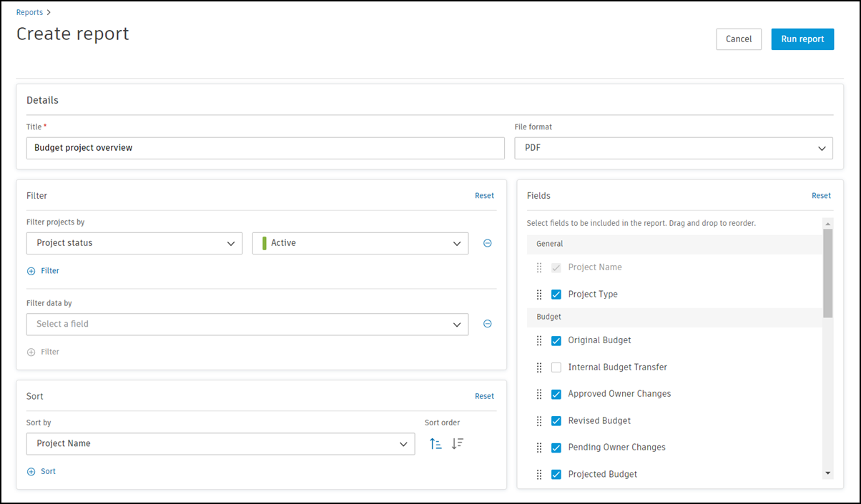The image size is (861, 504).
Task: Click drag handle beside Revised Budget
Action: (539, 421)
